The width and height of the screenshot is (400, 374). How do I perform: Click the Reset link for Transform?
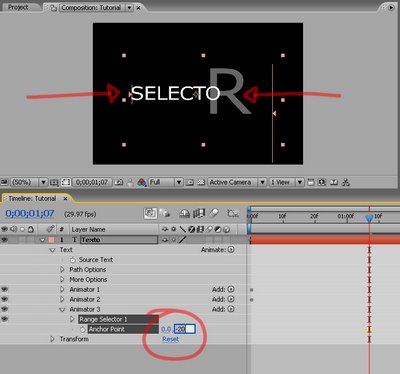click(170, 339)
